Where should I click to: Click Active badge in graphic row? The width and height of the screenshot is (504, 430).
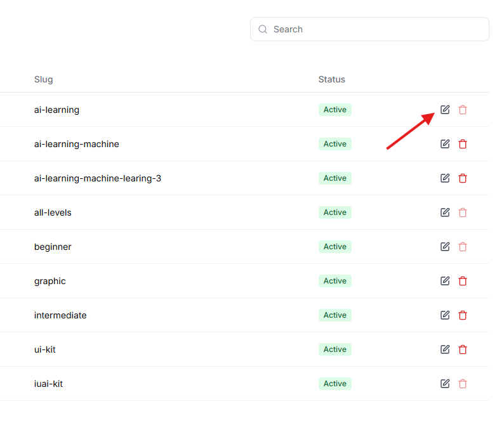pos(335,281)
